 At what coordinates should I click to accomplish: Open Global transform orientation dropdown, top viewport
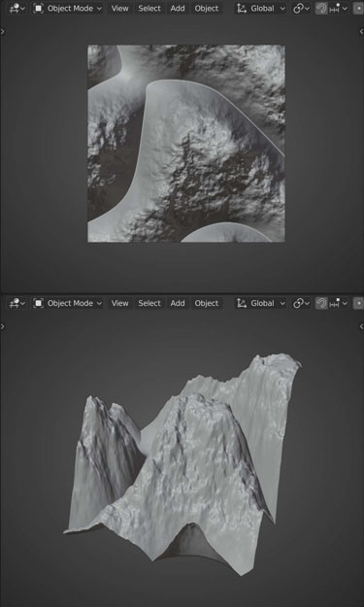(261, 8)
